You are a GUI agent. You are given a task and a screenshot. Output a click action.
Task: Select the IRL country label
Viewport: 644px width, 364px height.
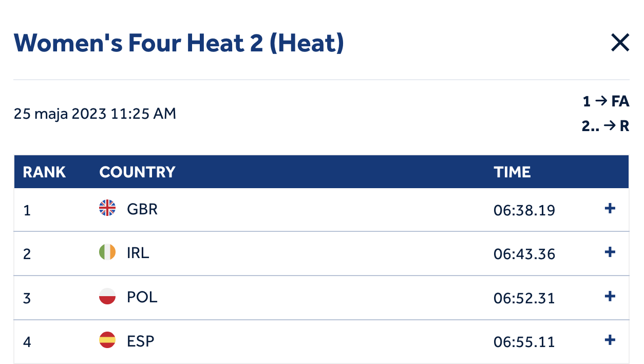coord(138,253)
